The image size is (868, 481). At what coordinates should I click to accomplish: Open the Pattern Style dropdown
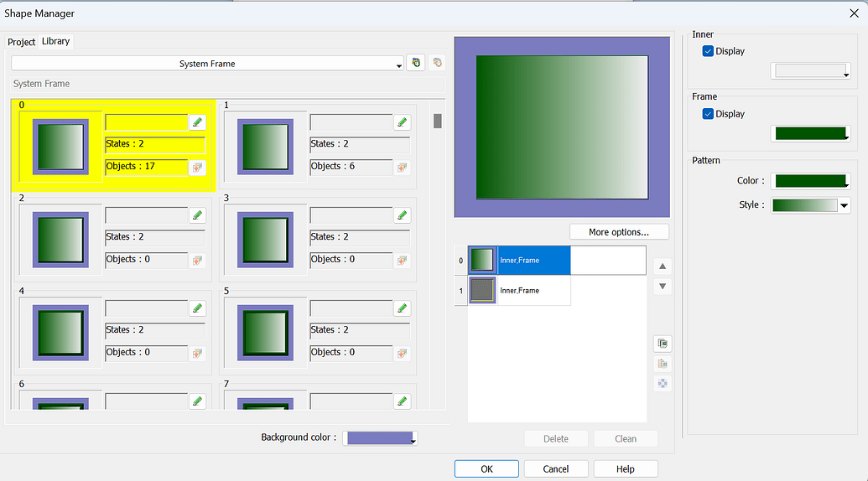(x=810, y=205)
